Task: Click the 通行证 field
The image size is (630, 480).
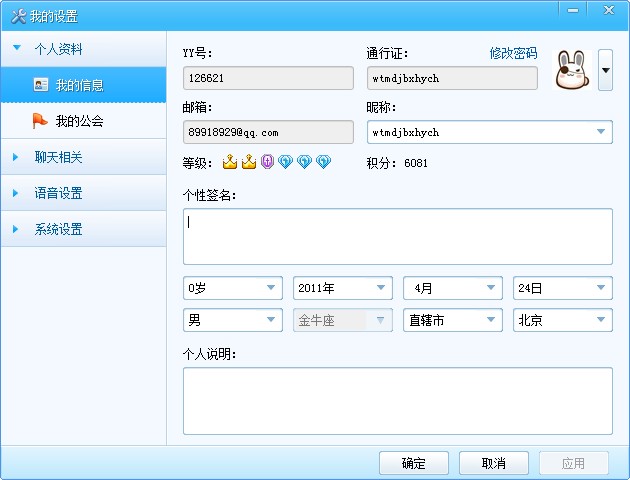Action: 452,78
